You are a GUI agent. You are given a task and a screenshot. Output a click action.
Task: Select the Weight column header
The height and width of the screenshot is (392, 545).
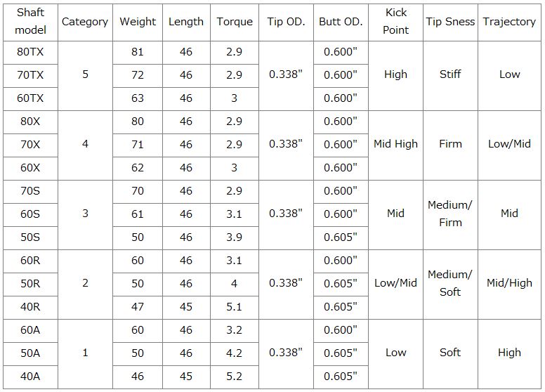tap(138, 22)
